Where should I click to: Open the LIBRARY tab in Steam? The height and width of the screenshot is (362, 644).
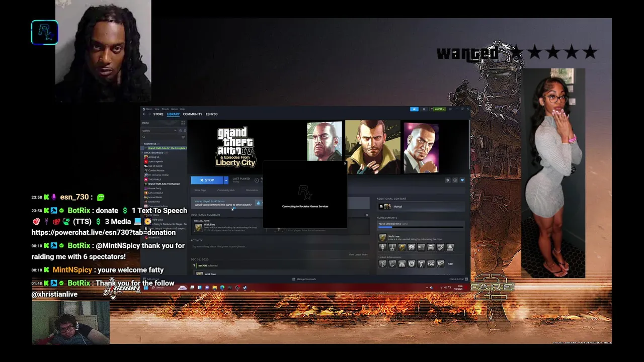[x=173, y=114]
